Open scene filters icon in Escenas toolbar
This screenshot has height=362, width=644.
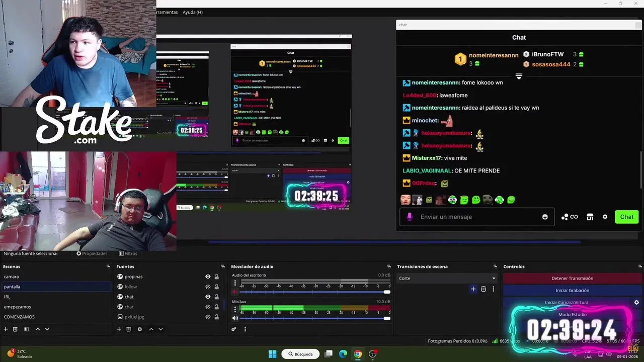point(26,329)
